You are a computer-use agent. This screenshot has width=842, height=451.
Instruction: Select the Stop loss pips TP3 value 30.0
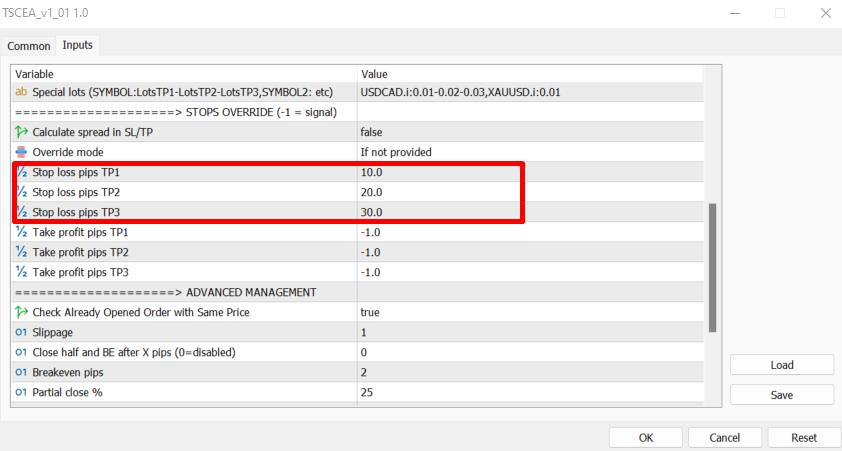pos(530,212)
